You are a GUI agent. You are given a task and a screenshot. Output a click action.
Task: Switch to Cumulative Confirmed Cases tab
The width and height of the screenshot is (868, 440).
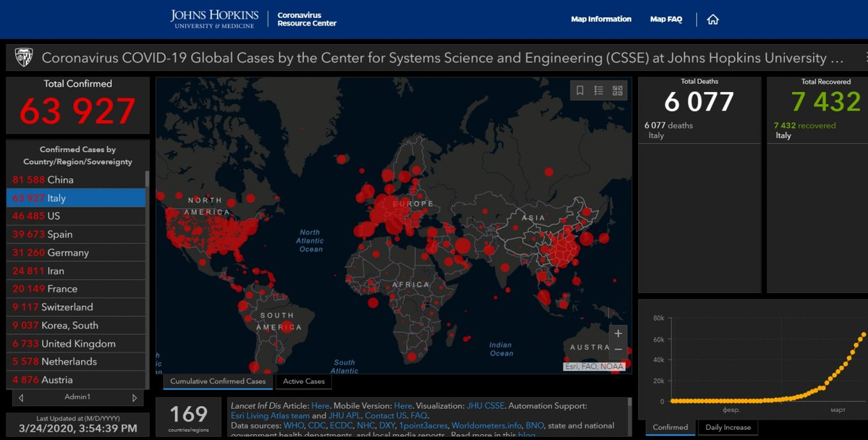[x=218, y=381]
